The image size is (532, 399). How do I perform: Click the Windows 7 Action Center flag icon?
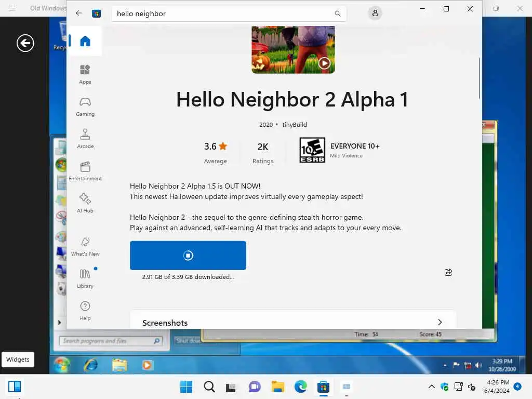tap(456, 365)
